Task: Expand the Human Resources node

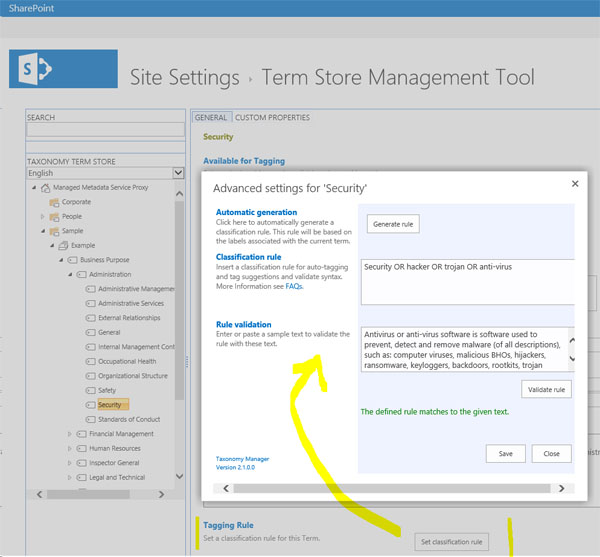Action: pyautogui.click(x=70, y=448)
